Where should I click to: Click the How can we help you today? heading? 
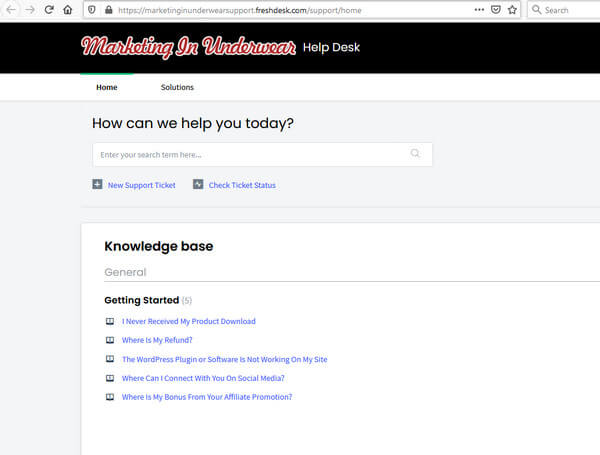193,123
